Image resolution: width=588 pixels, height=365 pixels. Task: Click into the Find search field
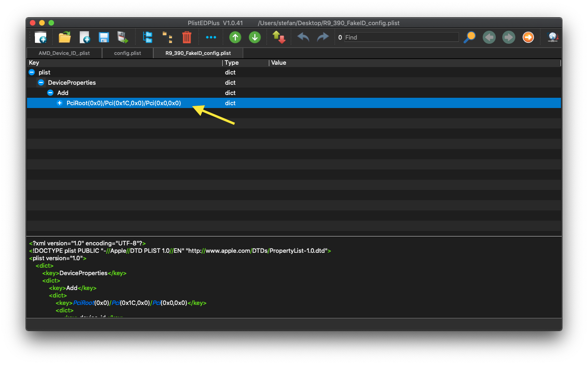[401, 37]
